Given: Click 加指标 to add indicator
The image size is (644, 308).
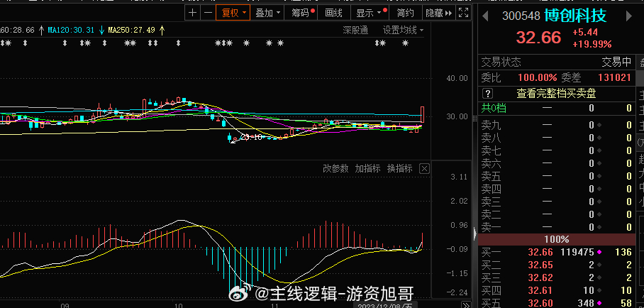Looking at the screenshot, I should click(367, 168).
